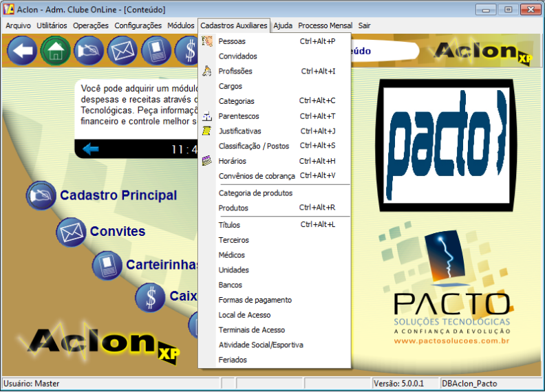
Task: Click the dollar icon beside Caixa
Action: (150, 296)
